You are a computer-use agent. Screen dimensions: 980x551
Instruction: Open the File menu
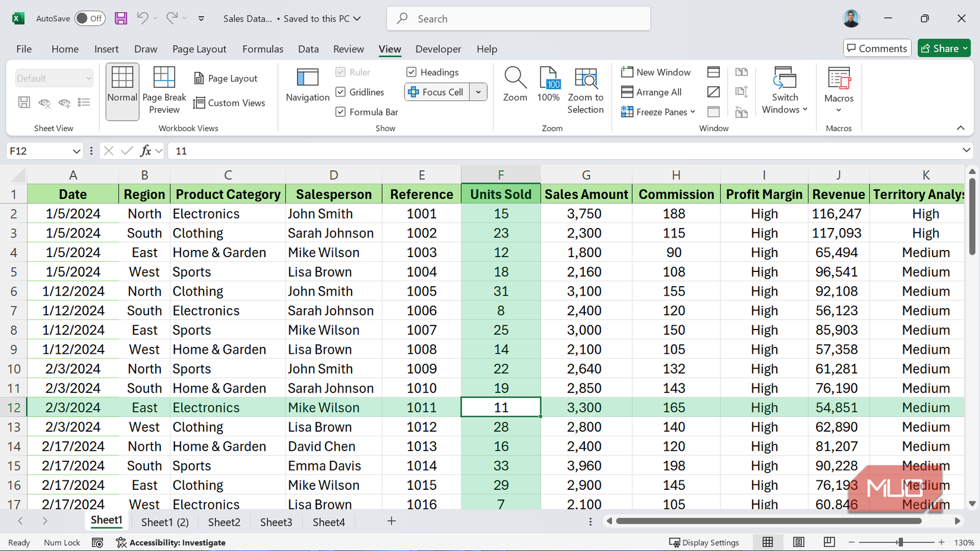tap(24, 49)
